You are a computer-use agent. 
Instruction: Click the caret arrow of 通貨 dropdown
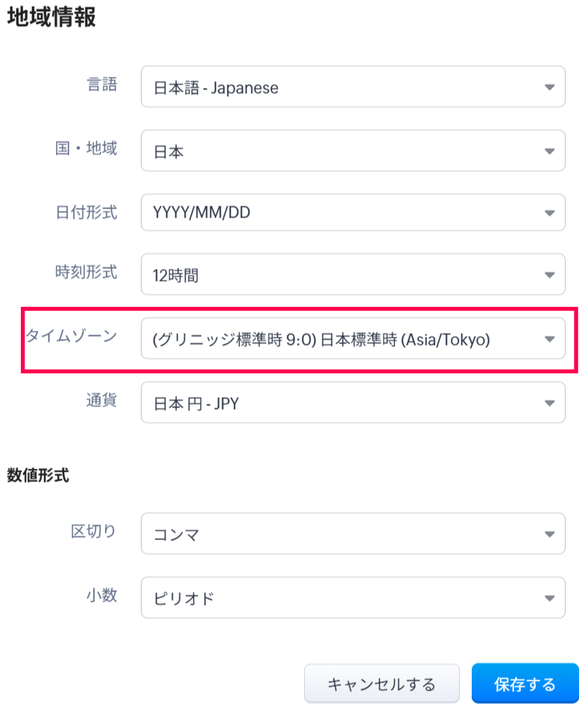click(549, 403)
